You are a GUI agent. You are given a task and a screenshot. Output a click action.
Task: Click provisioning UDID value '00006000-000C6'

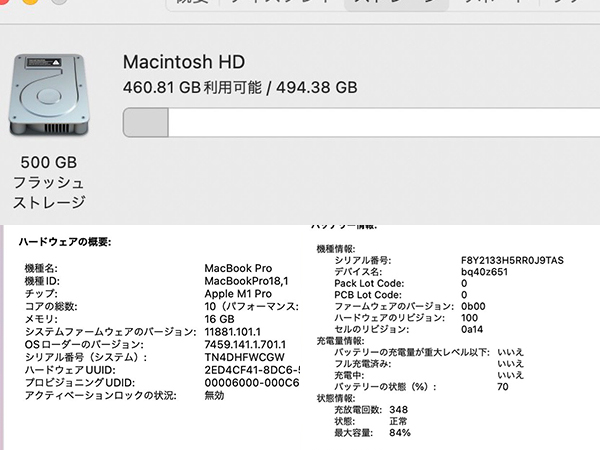coord(252,383)
